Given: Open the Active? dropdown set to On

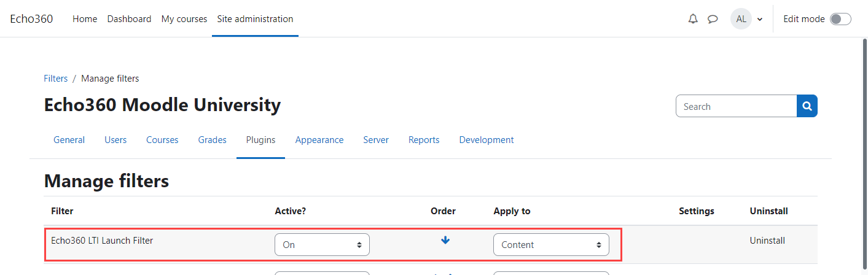Looking at the screenshot, I should tap(322, 244).
